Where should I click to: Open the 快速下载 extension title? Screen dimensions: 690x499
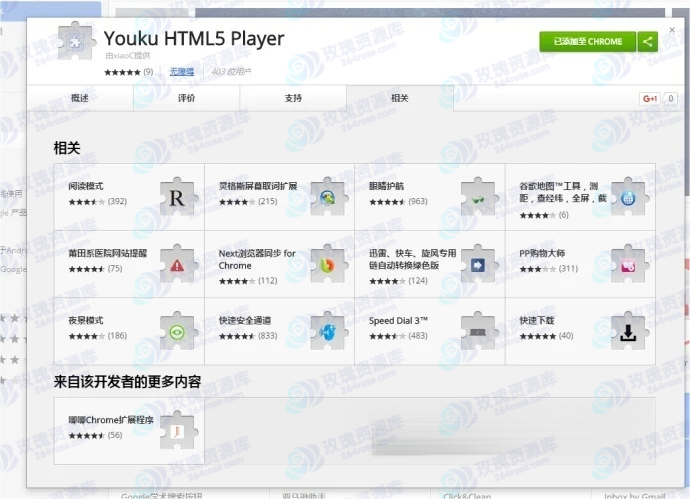(x=537, y=320)
